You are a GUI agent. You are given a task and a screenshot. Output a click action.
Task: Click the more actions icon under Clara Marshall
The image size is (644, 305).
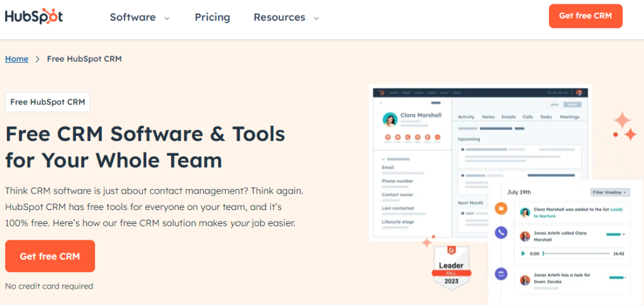438,137
